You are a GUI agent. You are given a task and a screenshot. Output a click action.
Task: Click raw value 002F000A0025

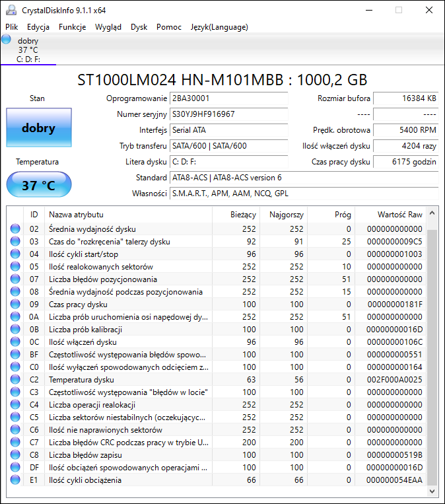[x=395, y=380]
